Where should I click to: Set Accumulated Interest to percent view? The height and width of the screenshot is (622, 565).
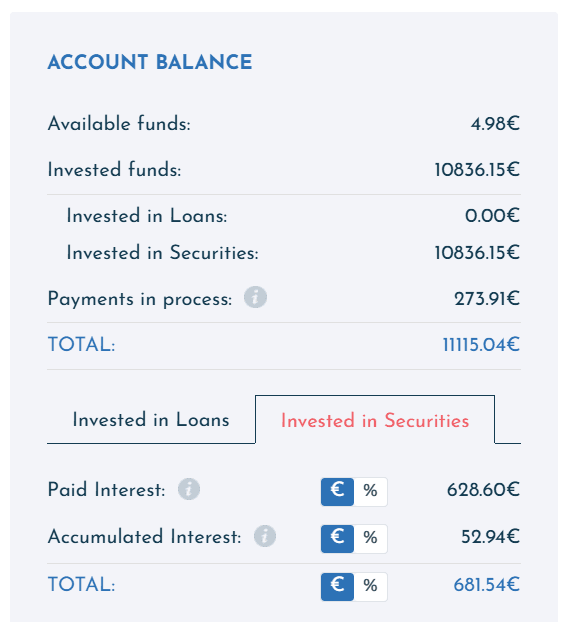point(370,539)
